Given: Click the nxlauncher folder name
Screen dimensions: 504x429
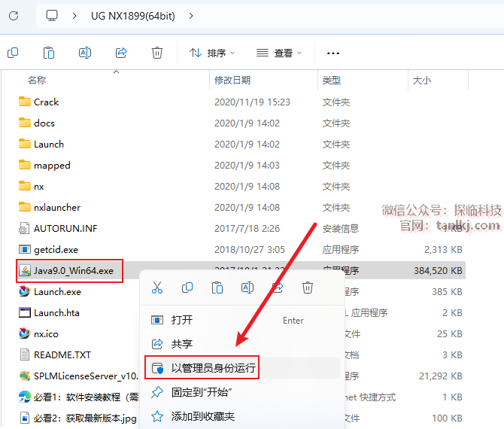Looking at the screenshot, I should tap(57, 208).
